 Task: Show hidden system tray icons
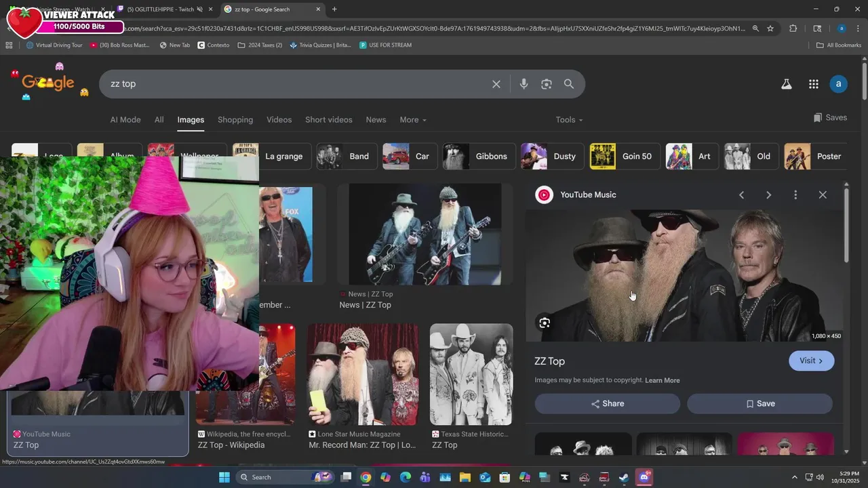click(795, 477)
